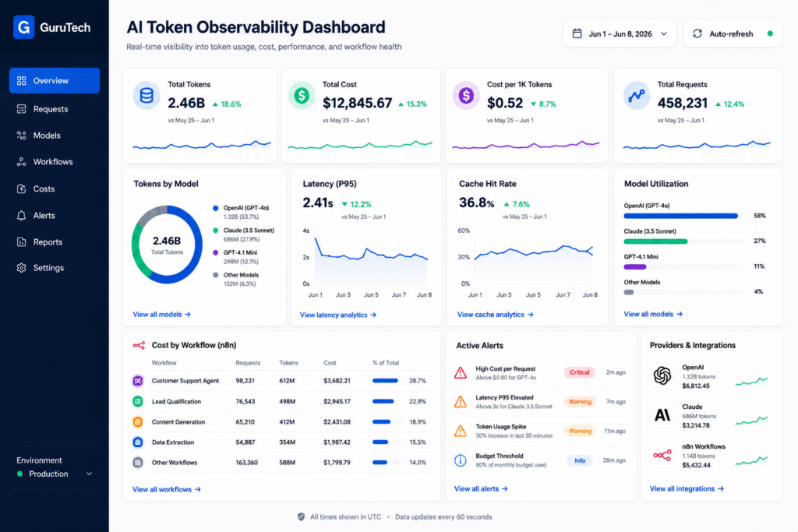This screenshot has height=532, width=798.
Task: Click the GPT-4.1 Mini 11% utilization bar
Action: click(635, 266)
